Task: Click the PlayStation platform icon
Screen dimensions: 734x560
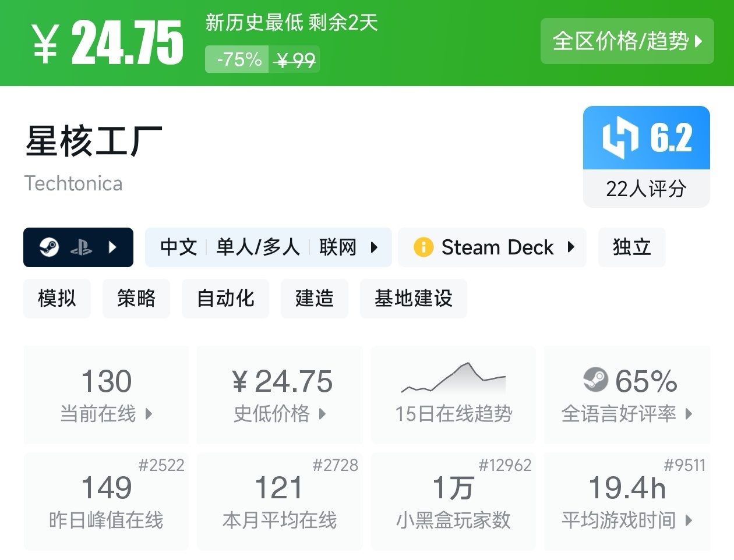Action: tap(81, 248)
